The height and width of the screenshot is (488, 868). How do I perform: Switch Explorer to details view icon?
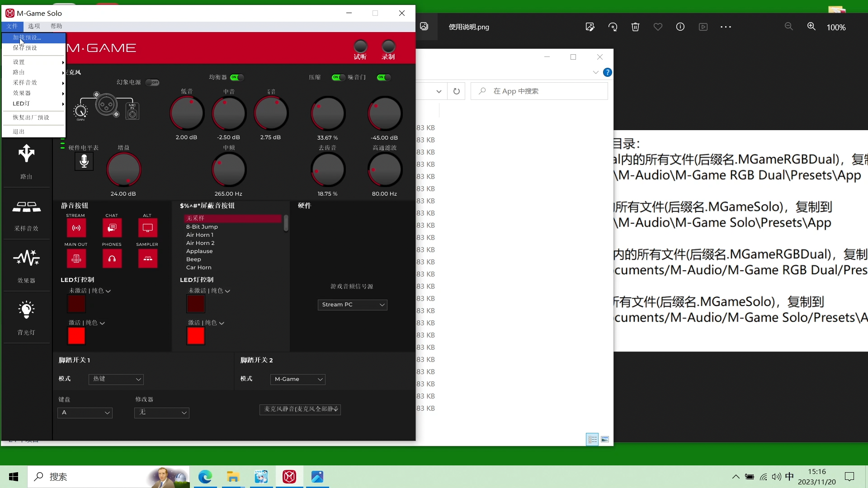tap(592, 439)
